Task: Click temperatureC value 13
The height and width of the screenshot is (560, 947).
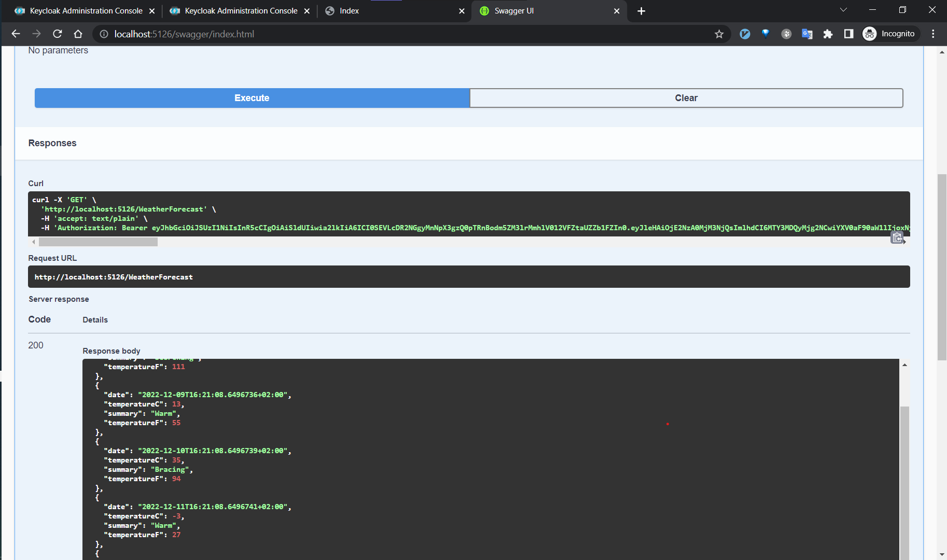Action: click(x=176, y=404)
